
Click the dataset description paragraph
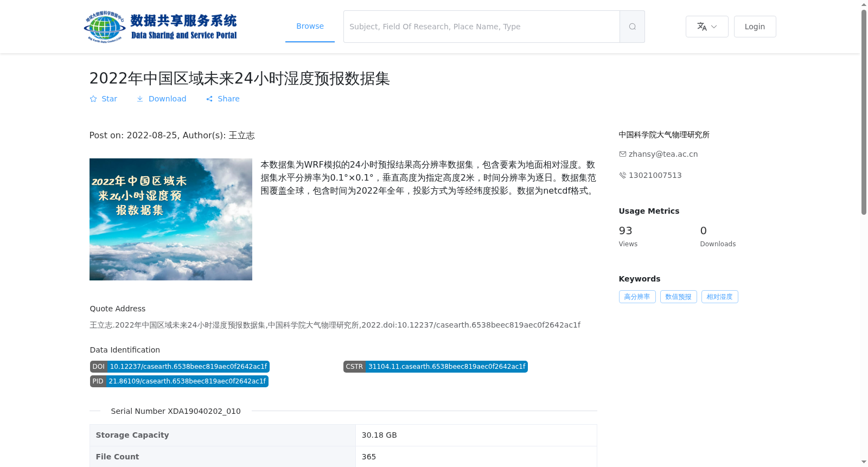click(428, 177)
